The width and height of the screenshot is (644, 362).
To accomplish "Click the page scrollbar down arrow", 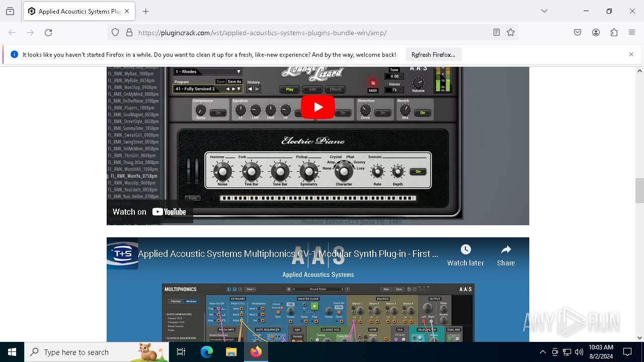I will (x=639, y=338).
